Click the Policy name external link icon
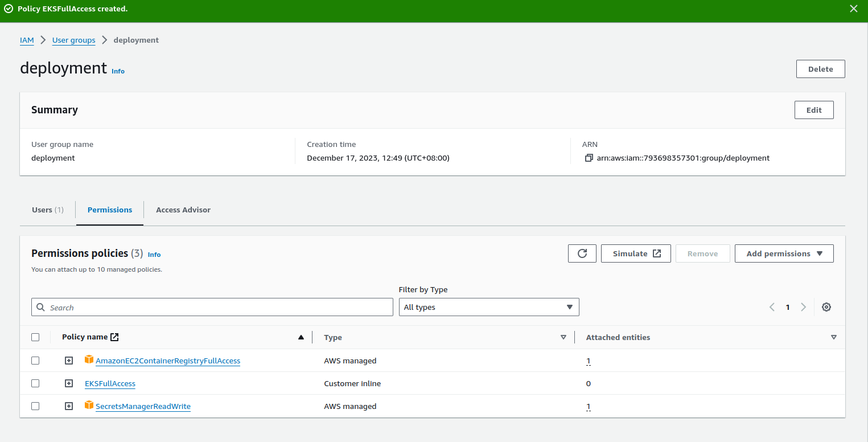 point(114,337)
